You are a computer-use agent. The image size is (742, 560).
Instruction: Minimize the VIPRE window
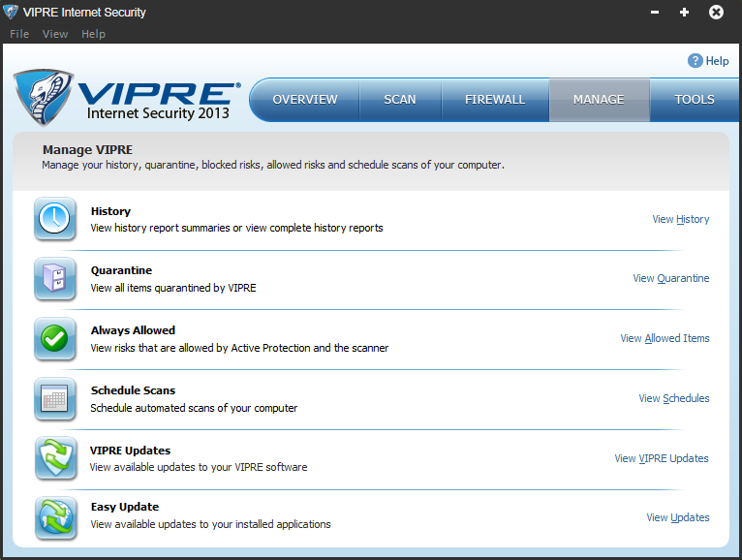click(655, 13)
